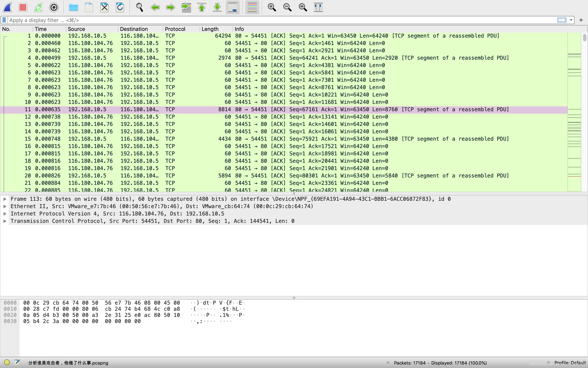The width and height of the screenshot is (588, 368).
Task: Go back in packet history
Action: coord(155,7)
